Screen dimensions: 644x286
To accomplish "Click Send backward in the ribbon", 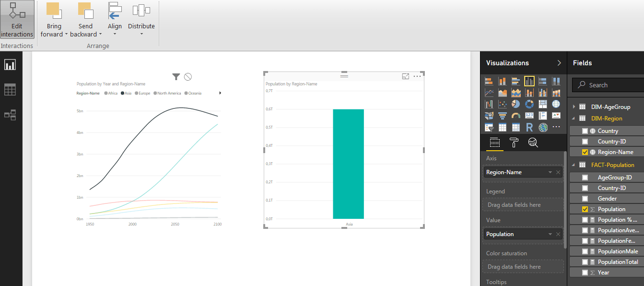I will [85, 20].
